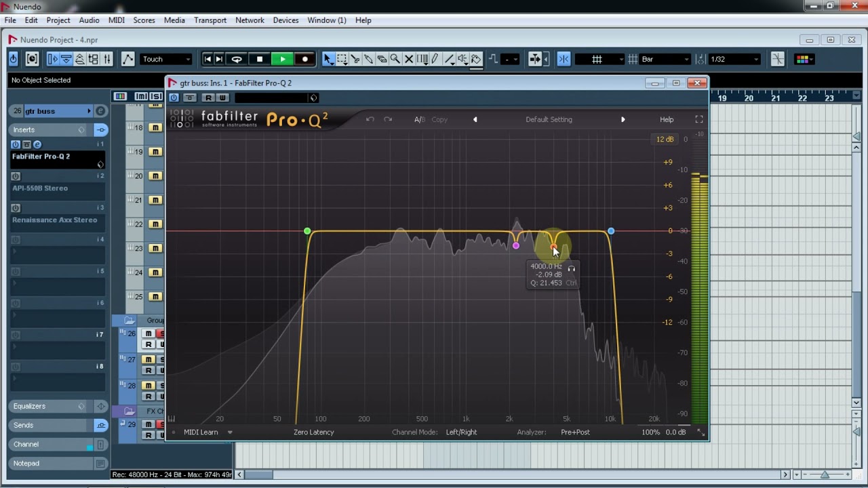This screenshot has width=868, height=488.
Task: Select the Play speaker tool
Action: tap(462, 59)
